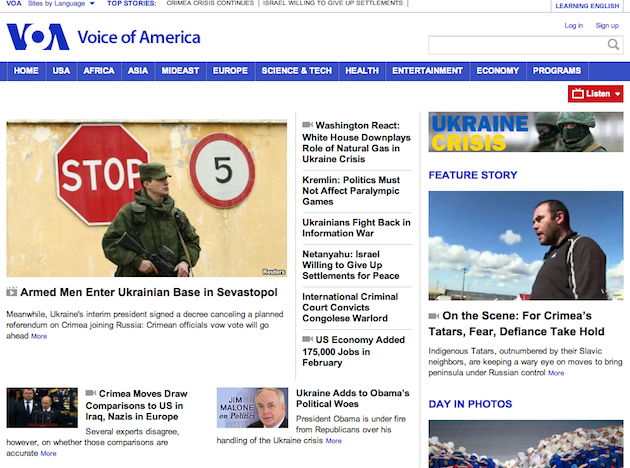
Task: Click video icon beside On the Scene headline
Action: (434, 316)
